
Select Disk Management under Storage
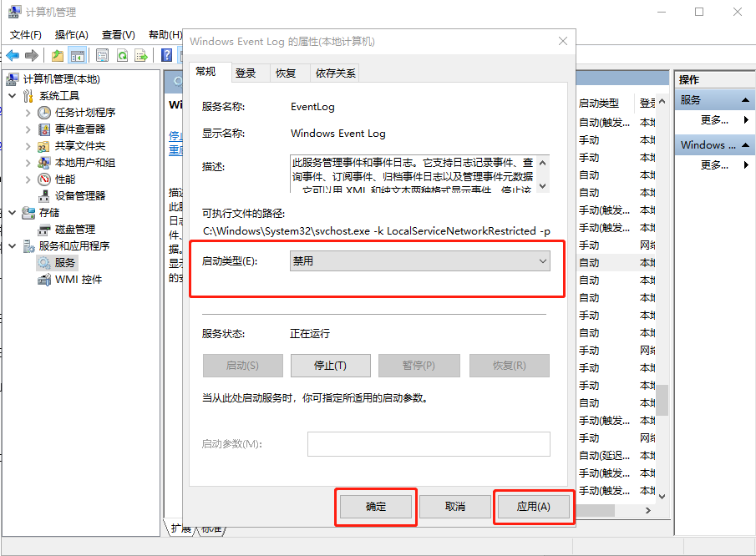[x=74, y=230]
